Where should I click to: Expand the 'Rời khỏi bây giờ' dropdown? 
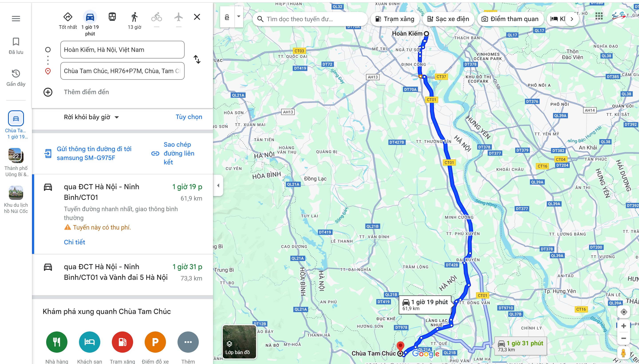[91, 117]
